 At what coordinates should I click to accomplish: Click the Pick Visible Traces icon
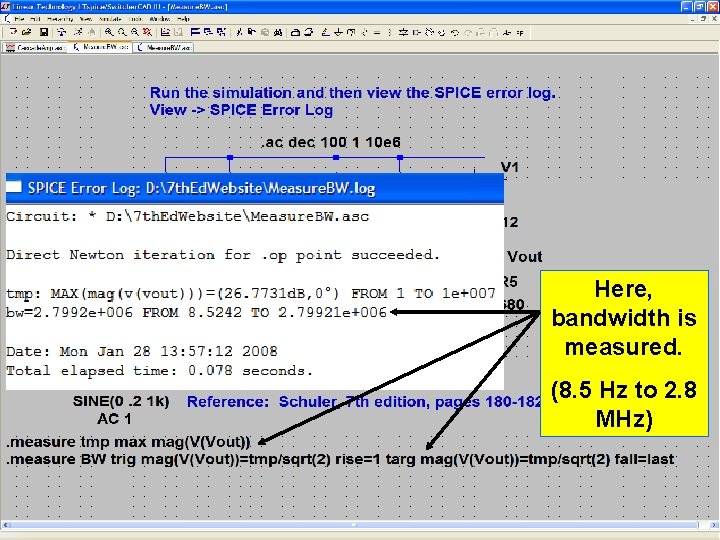click(x=165, y=32)
